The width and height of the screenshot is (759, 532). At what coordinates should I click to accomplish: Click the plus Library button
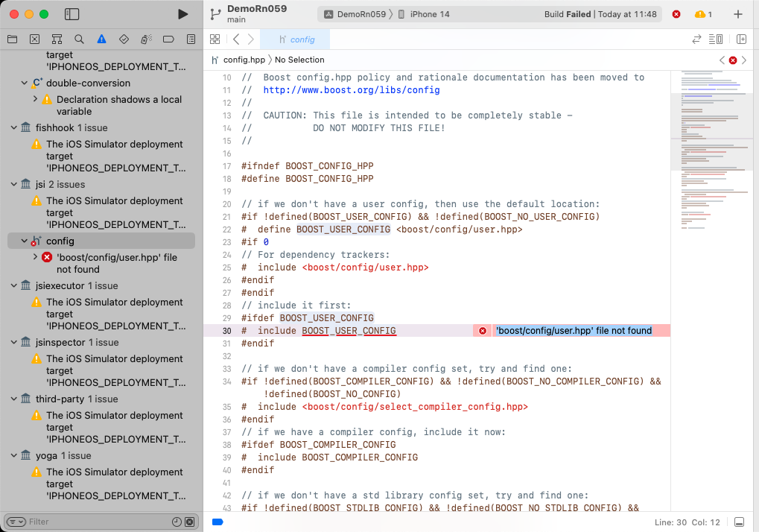(x=737, y=14)
